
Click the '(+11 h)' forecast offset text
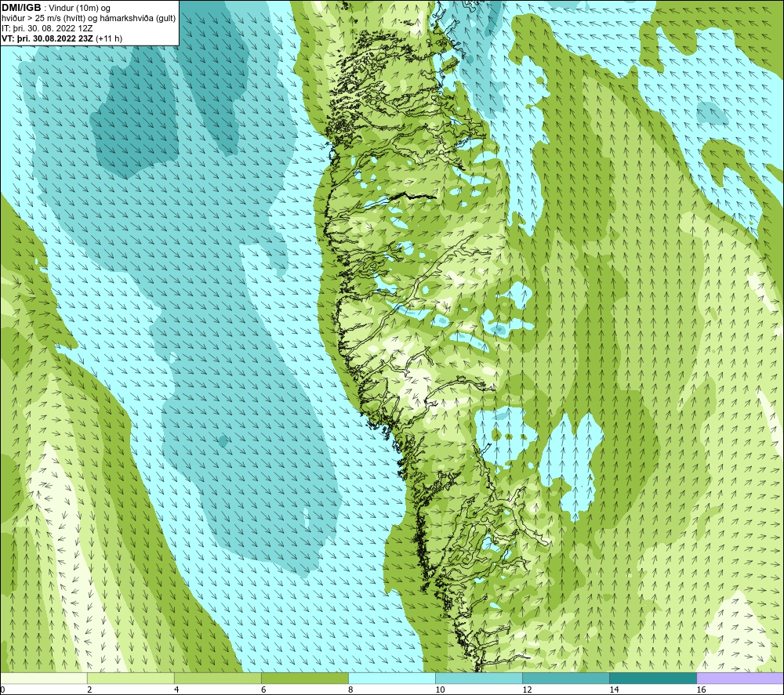108,38
